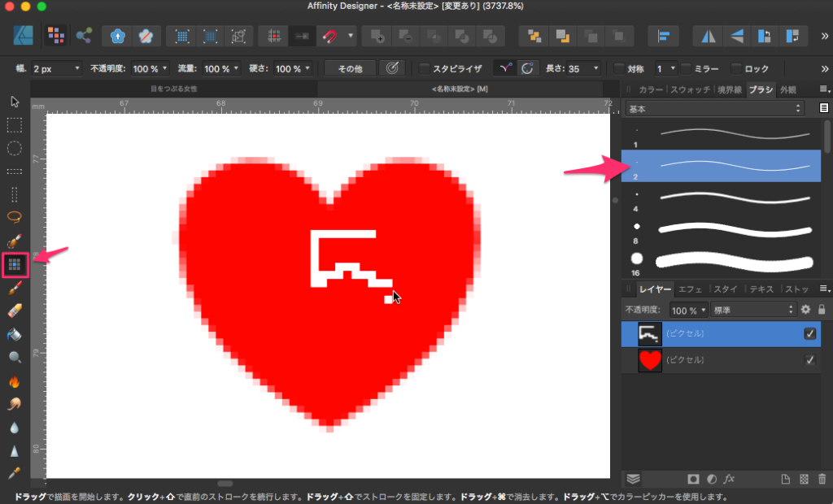The width and height of the screenshot is (833, 504).
Task: Click the その他 button
Action: click(x=350, y=69)
